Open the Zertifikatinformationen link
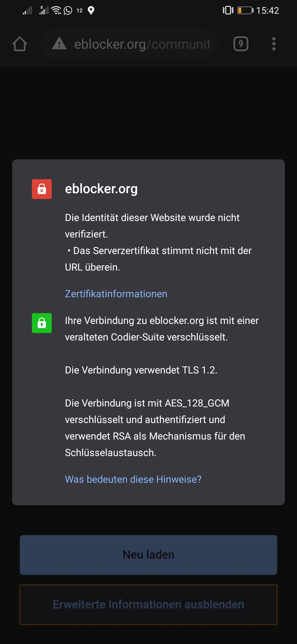The height and width of the screenshot is (644, 297). click(116, 294)
